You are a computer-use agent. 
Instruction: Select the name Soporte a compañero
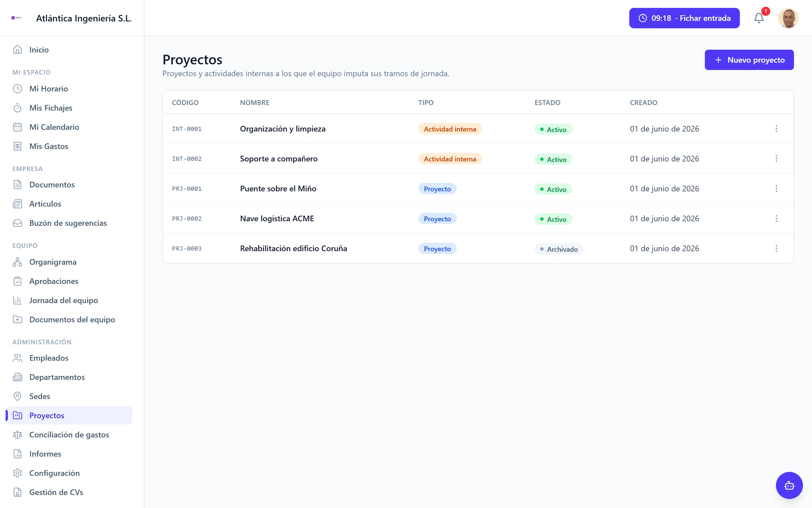(x=279, y=159)
